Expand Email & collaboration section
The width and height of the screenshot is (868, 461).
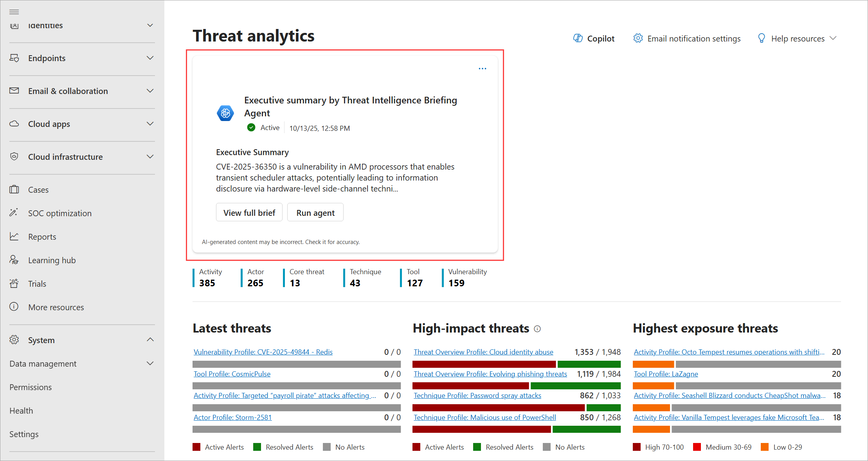click(x=150, y=91)
